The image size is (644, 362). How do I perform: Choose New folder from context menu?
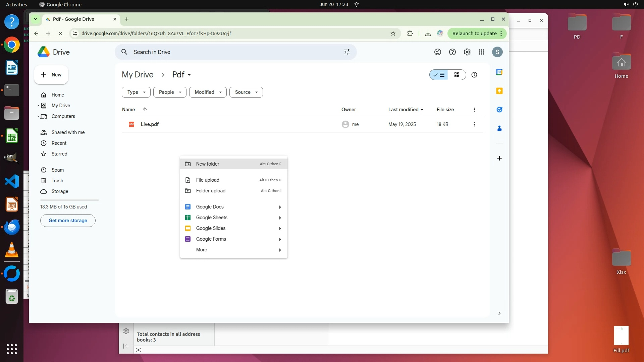coord(208,164)
